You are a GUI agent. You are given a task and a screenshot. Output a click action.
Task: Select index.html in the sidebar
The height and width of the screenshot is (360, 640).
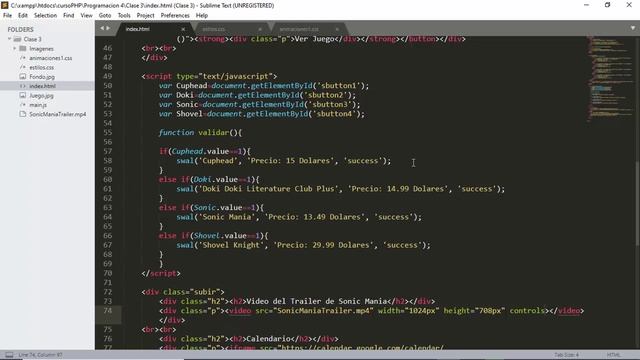click(42, 86)
